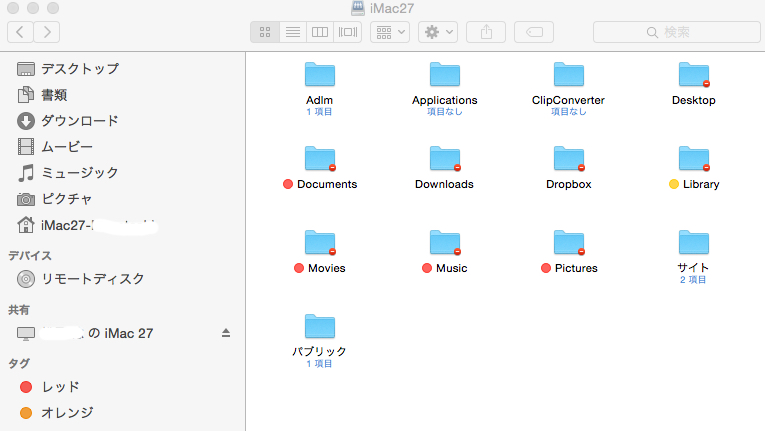765x431 pixels.
Task: Select the Movies folder icon
Action: [320, 242]
